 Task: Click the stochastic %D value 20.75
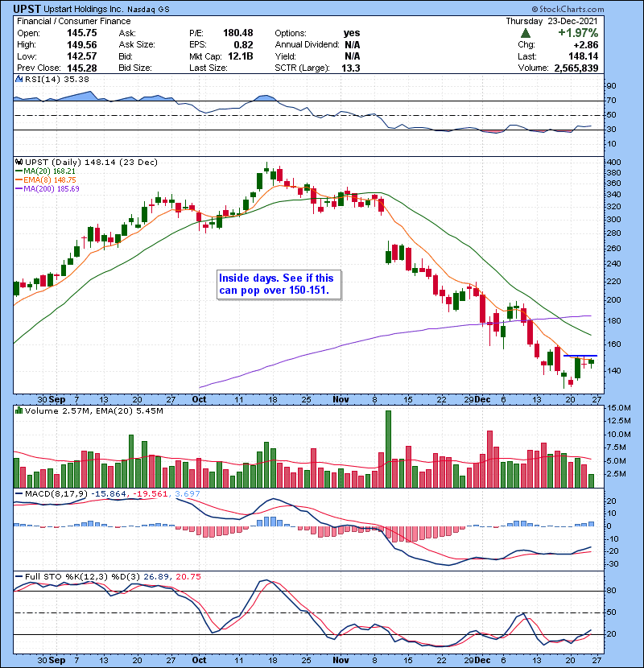(188, 577)
